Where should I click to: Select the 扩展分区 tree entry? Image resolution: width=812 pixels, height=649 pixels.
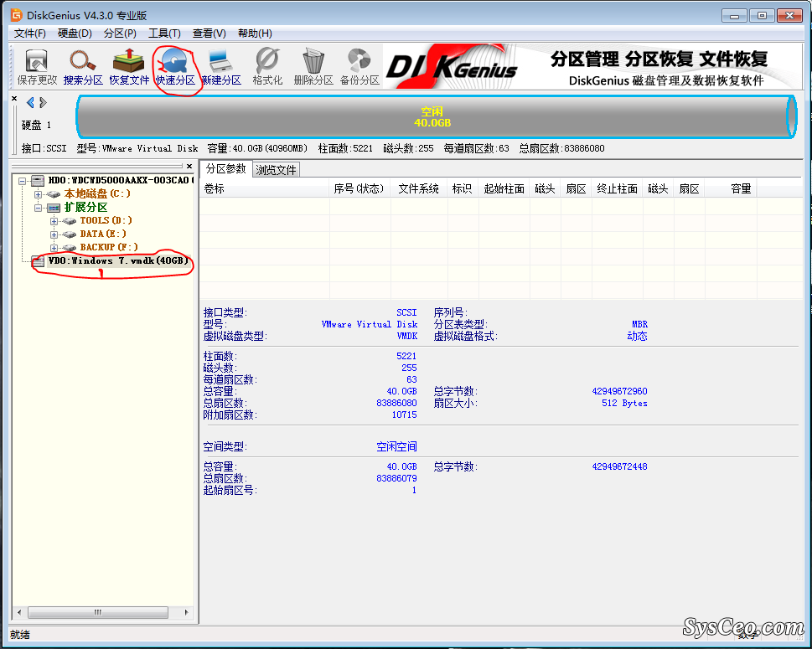[x=85, y=207]
